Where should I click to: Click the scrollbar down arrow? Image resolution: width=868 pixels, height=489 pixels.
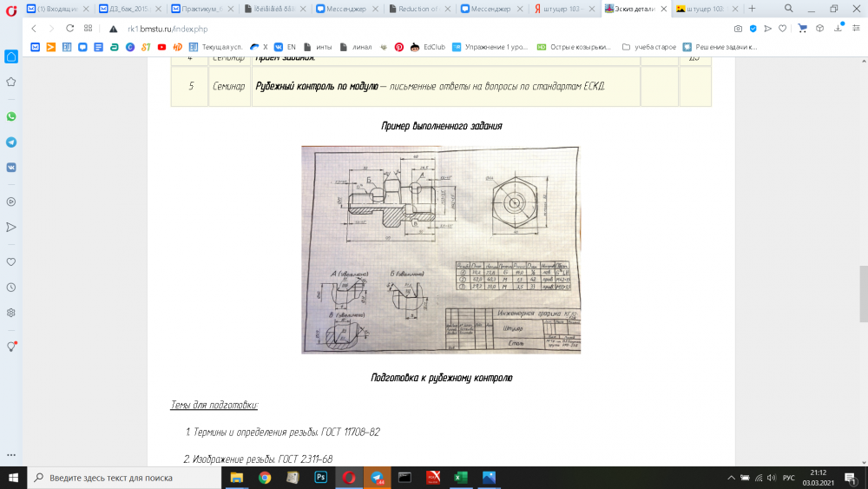click(864, 462)
